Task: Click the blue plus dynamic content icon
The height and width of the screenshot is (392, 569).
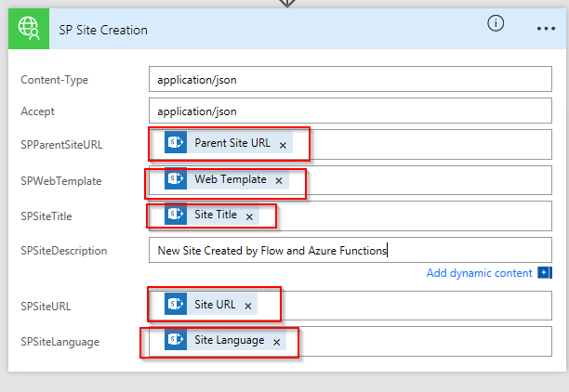Action: pyautogui.click(x=545, y=272)
